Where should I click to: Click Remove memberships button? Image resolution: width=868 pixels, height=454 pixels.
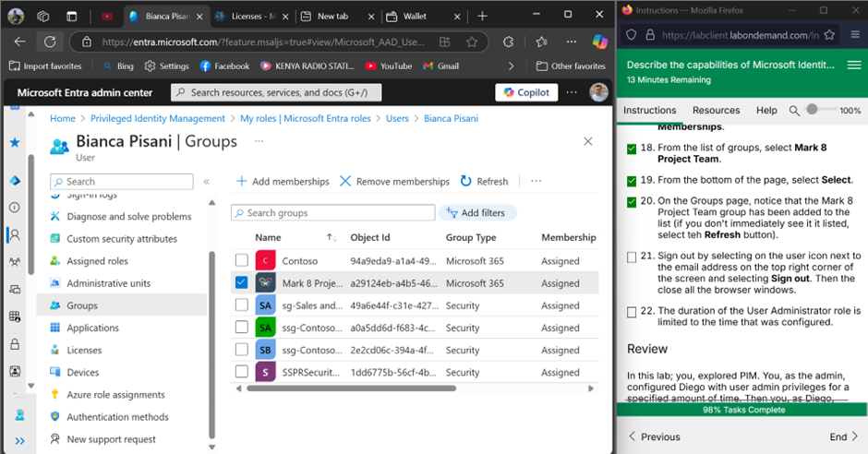(x=394, y=182)
